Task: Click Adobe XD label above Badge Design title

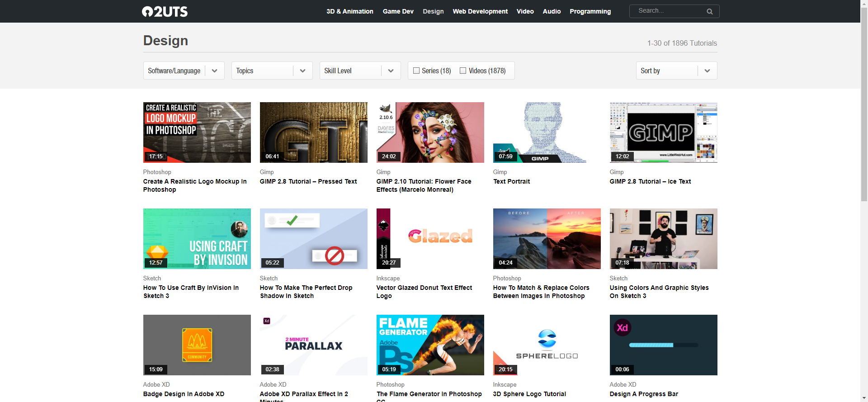Action: tap(156, 384)
